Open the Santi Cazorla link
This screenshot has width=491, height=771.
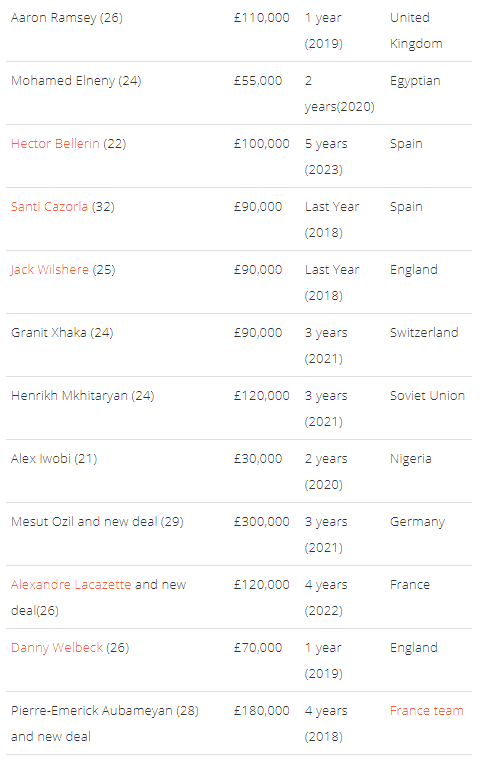click(49, 207)
